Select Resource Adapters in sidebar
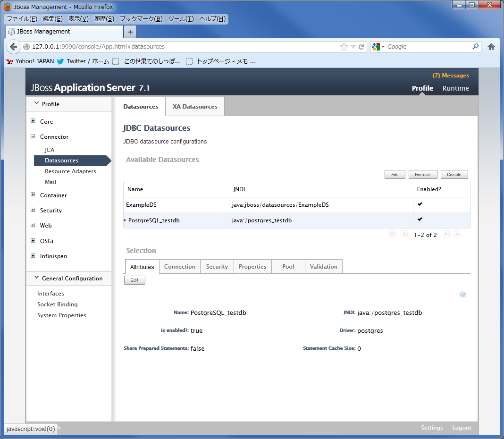This screenshot has width=504, height=439. click(x=70, y=171)
